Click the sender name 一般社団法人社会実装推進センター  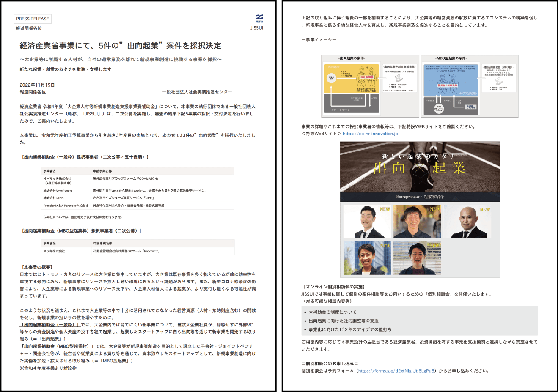[x=197, y=92]
